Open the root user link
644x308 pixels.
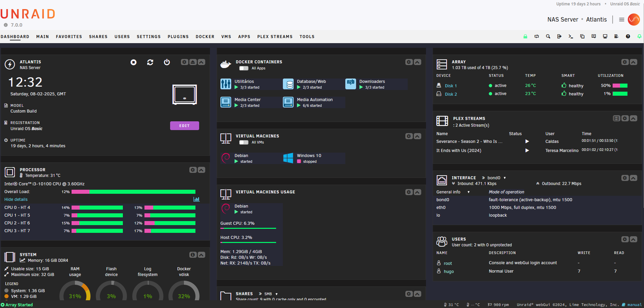[448, 264]
